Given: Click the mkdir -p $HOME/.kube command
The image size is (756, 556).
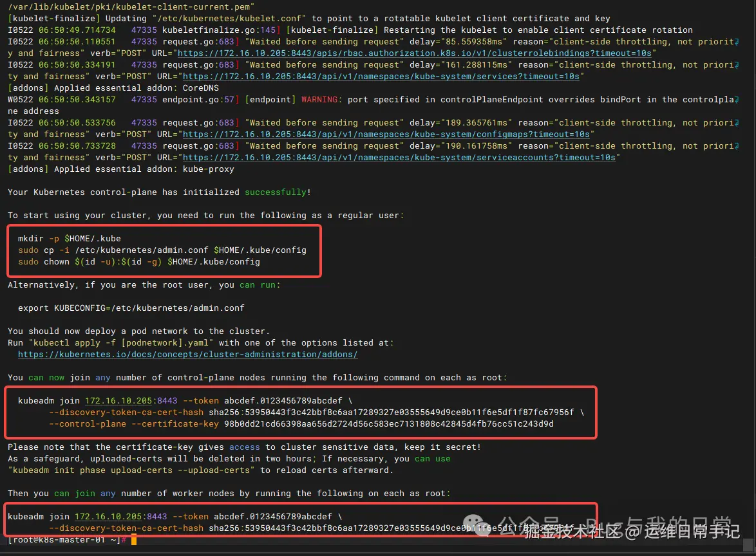Looking at the screenshot, I should pos(70,239).
